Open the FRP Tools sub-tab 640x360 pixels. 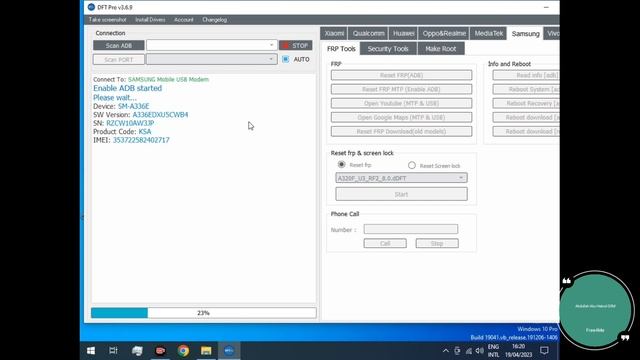pos(341,49)
